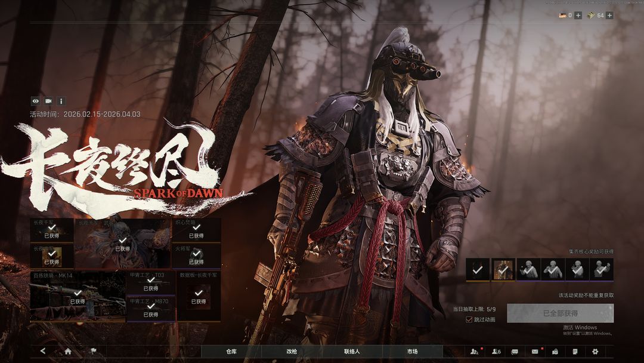The width and height of the screenshot is (644, 363).
Task: Open the chat message icon
Action: tap(515, 352)
